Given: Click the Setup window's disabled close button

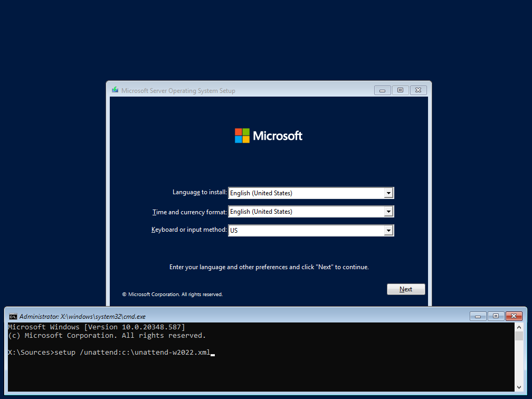Looking at the screenshot, I should coord(418,90).
